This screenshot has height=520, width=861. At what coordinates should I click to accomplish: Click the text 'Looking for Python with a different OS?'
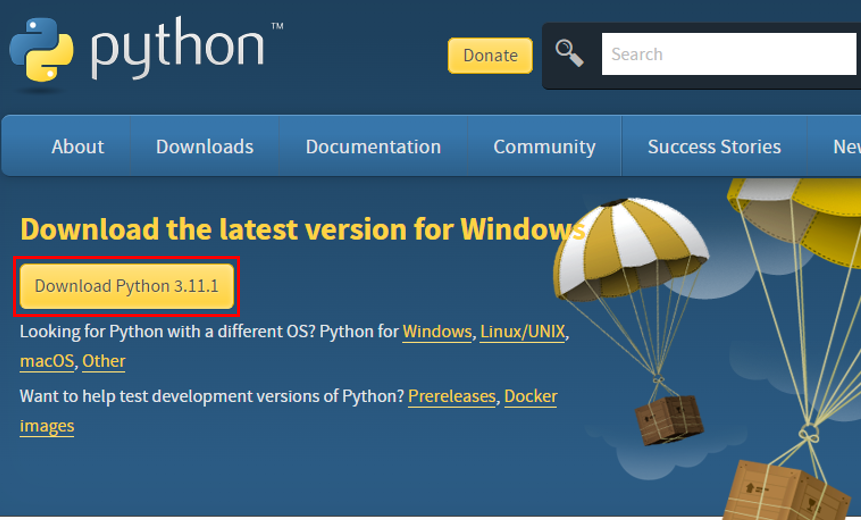(167, 332)
